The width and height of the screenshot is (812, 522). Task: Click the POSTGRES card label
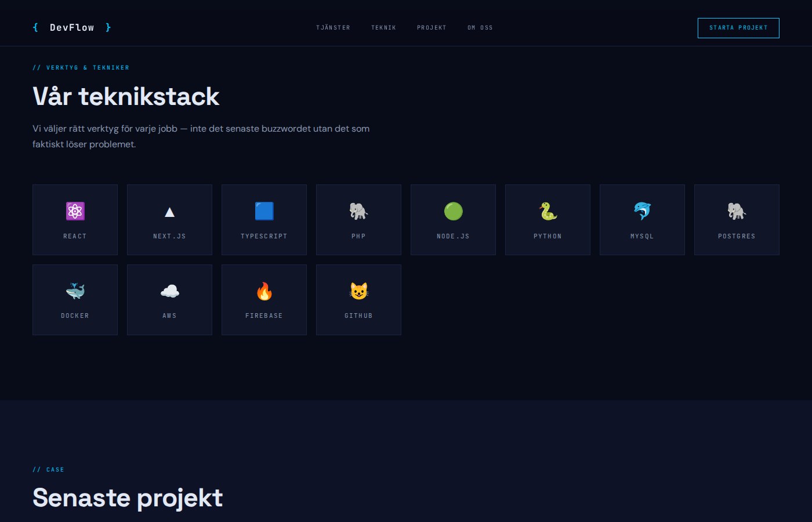point(737,236)
